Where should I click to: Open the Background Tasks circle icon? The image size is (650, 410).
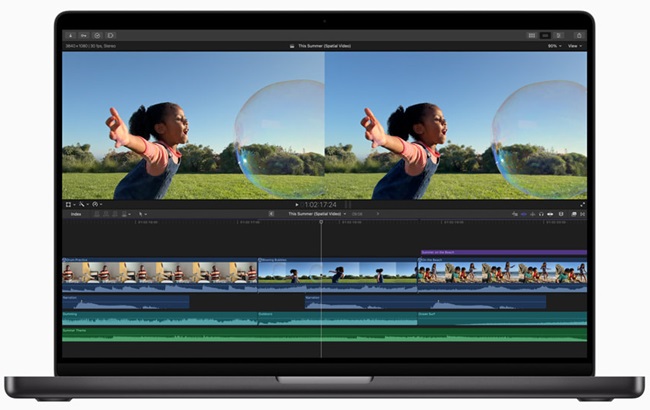point(97,35)
